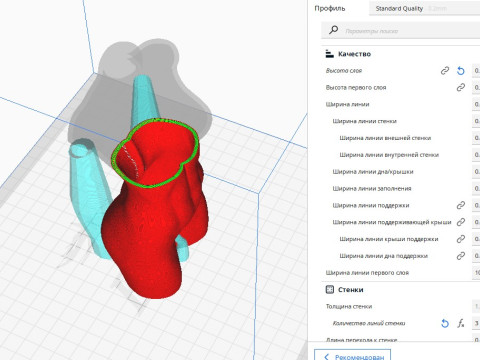Click the magnifier search icon

(333, 30)
